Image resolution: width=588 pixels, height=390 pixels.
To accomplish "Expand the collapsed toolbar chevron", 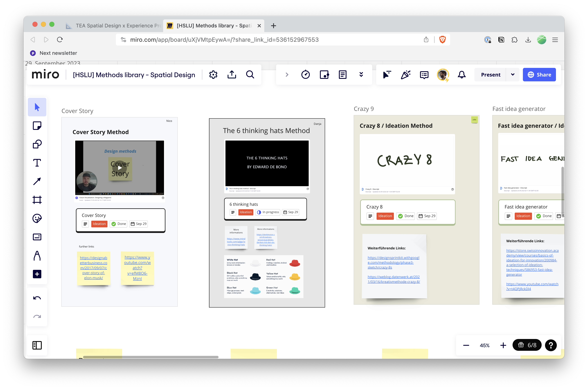I will [287, 75].
